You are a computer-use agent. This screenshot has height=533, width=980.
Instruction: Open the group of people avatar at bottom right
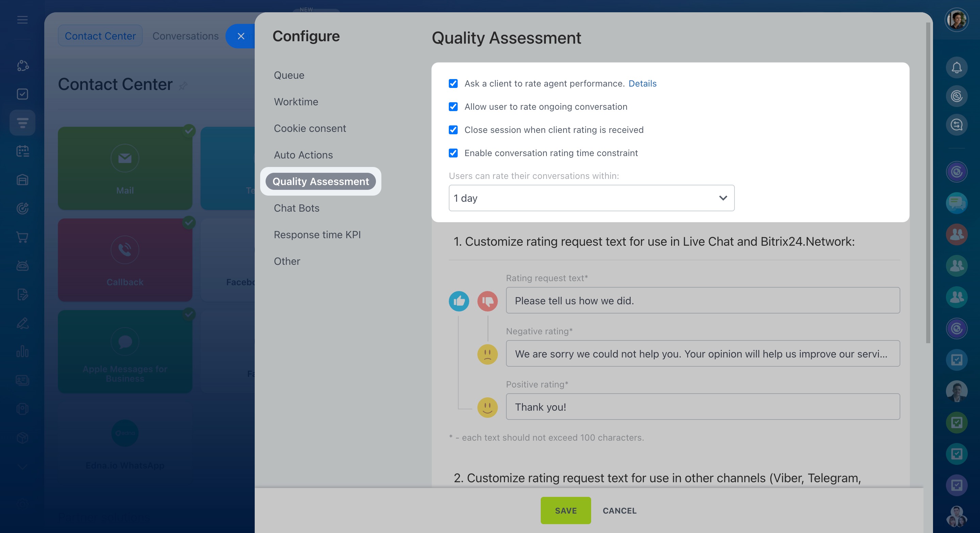coord(957,517)
